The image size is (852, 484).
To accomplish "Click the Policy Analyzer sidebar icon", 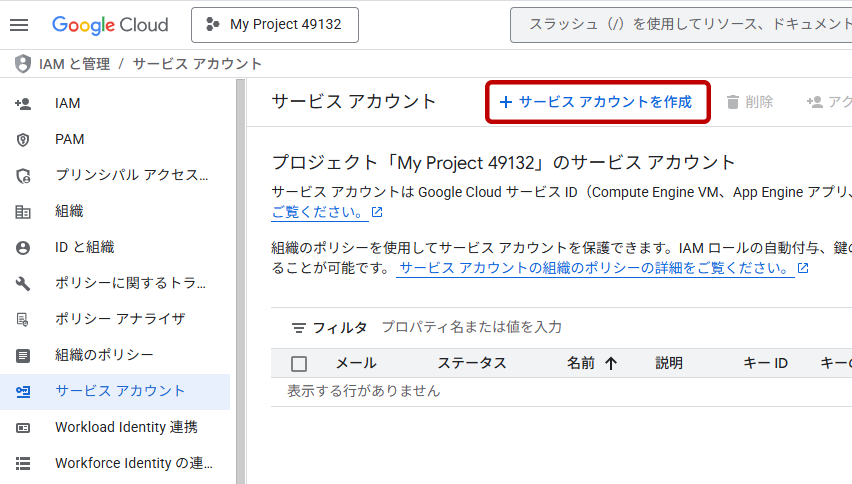I will (23, 319).
